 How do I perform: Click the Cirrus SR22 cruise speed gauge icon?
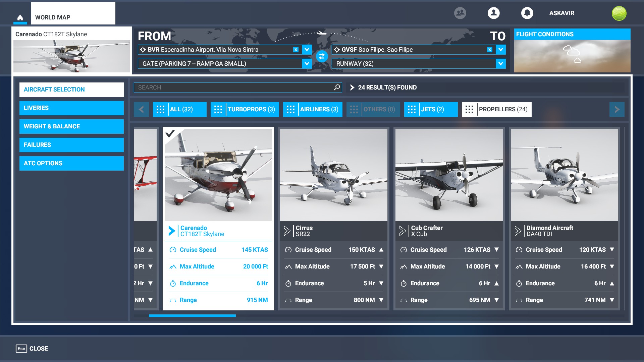(288, 250)
